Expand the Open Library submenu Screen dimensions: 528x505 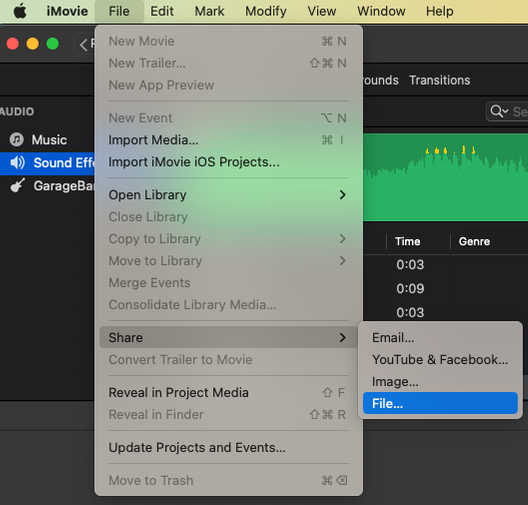tap(228, 195)
